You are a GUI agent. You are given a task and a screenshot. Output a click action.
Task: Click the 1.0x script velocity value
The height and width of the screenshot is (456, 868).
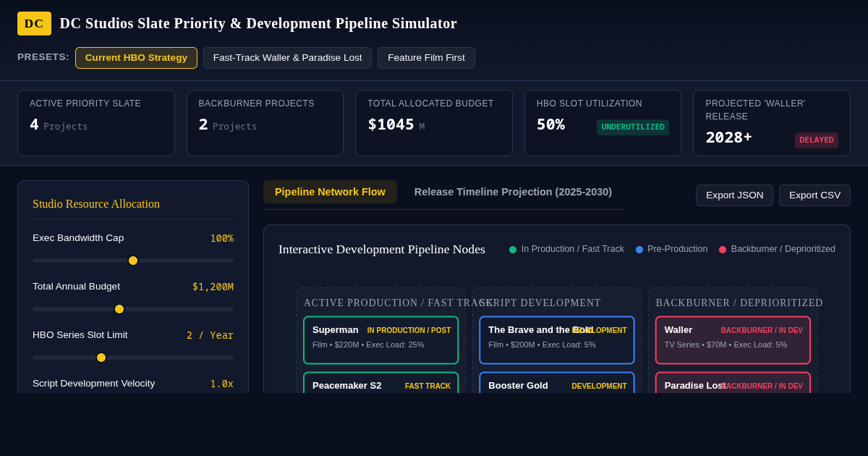click(222, 384)
